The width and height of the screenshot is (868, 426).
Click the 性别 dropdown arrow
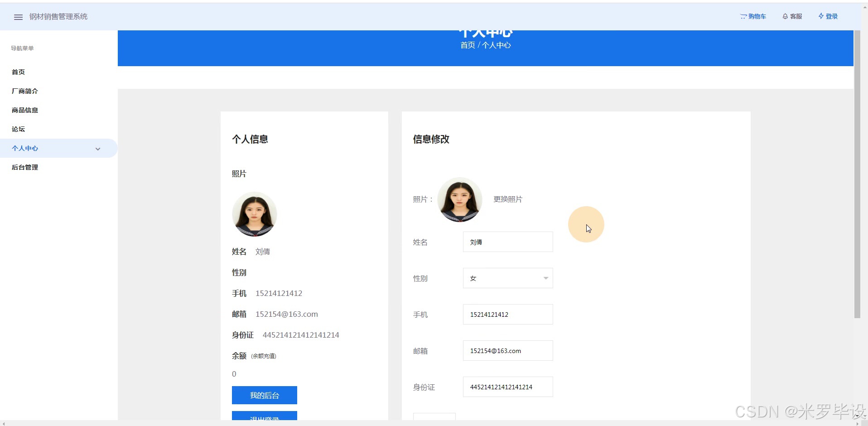pyautogui.click(x=545, y=278)
